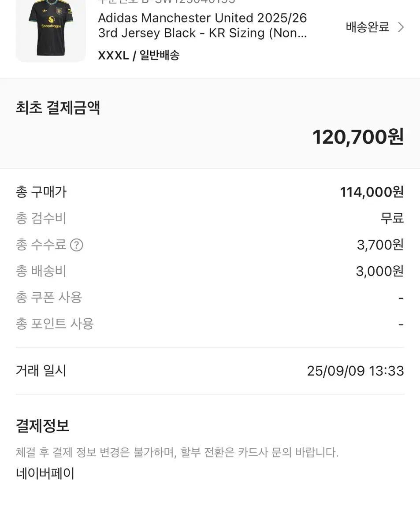Click the help icon beside 총 수수료
The width and height of the screenshot is (420, 529).
point(77,245)
